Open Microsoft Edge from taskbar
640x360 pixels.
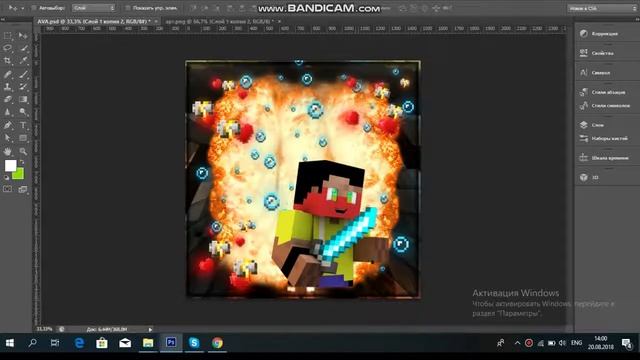pyautogui.click(x=79, y=343)
